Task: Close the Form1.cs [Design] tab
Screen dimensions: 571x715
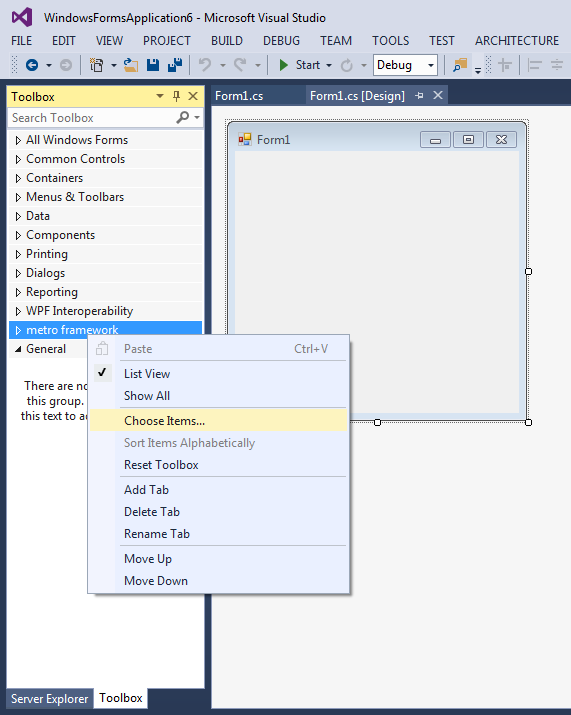Action: point(438,95)
